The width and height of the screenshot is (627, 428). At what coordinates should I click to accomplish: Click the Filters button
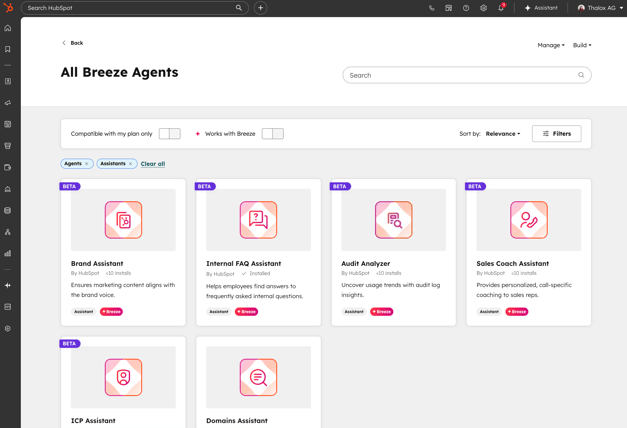point(557,134)
